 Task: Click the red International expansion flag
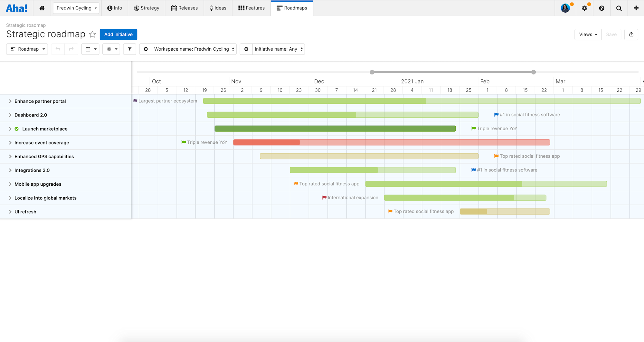tap(324, 198)
